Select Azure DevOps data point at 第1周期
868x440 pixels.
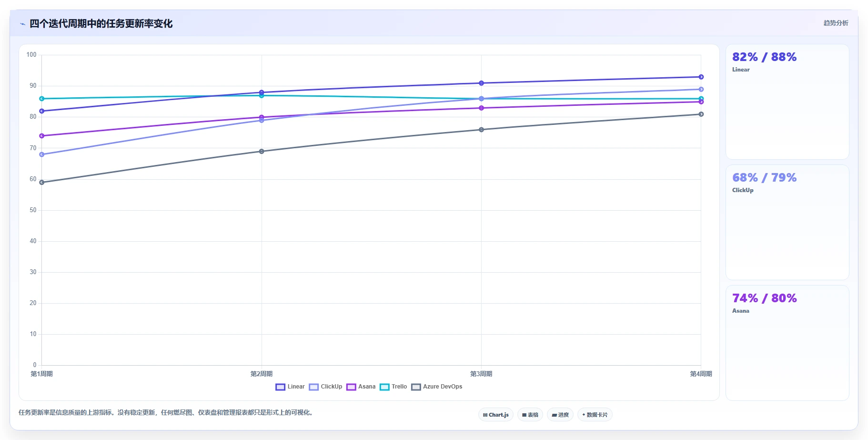click(42, 183)
